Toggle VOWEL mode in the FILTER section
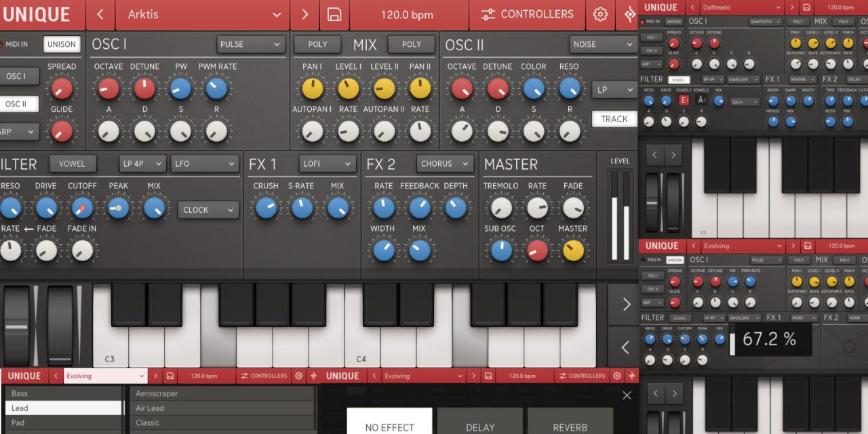Viewport: 868px width, 434px height. 73,163
